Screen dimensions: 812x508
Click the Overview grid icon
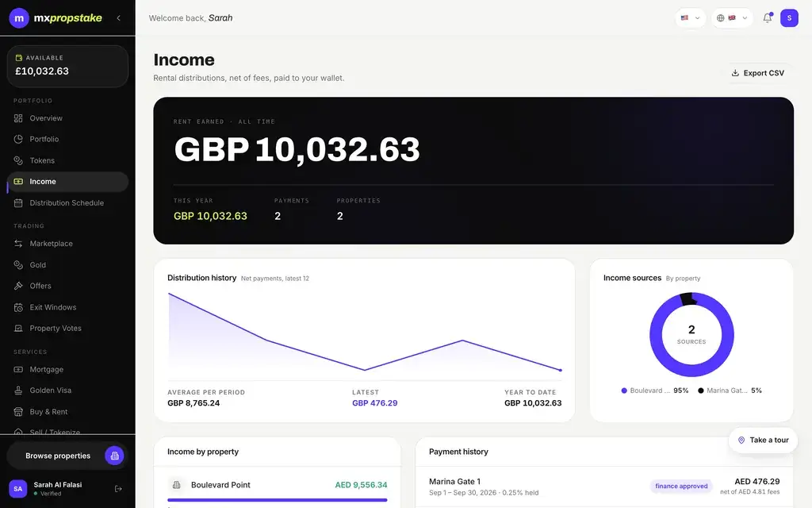[x=18, y=118]
